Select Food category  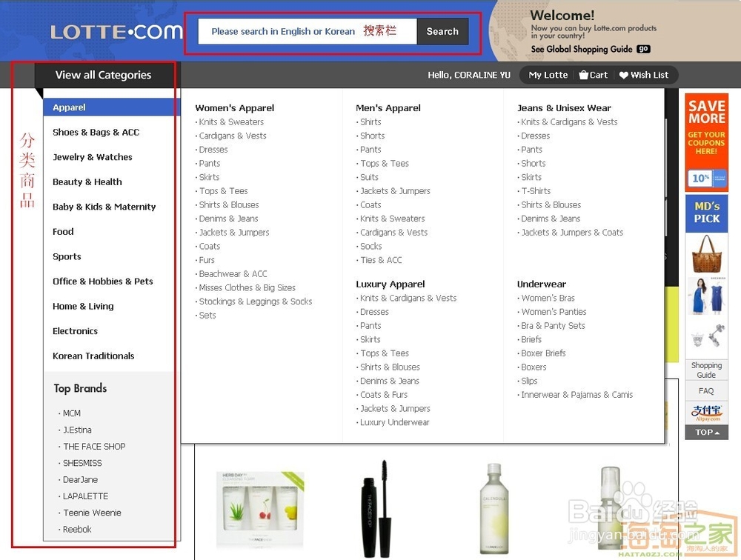click(x=63, y=232)
